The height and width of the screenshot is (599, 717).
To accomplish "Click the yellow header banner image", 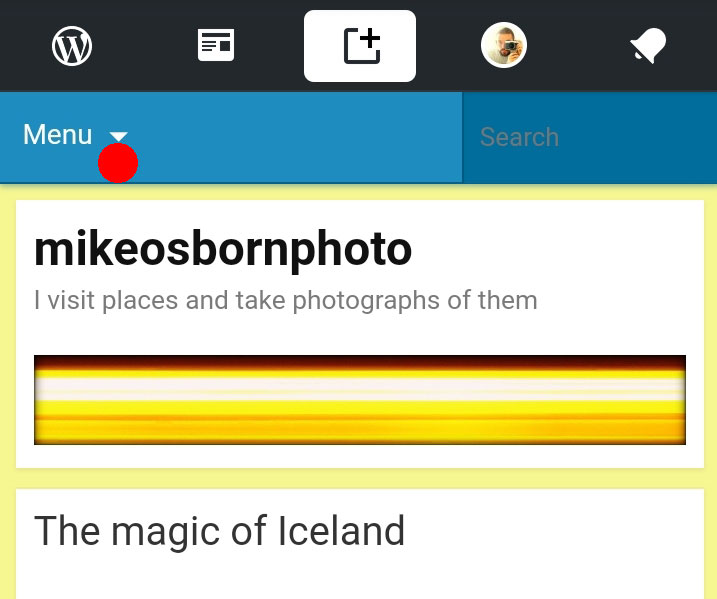I will (360, 399).
